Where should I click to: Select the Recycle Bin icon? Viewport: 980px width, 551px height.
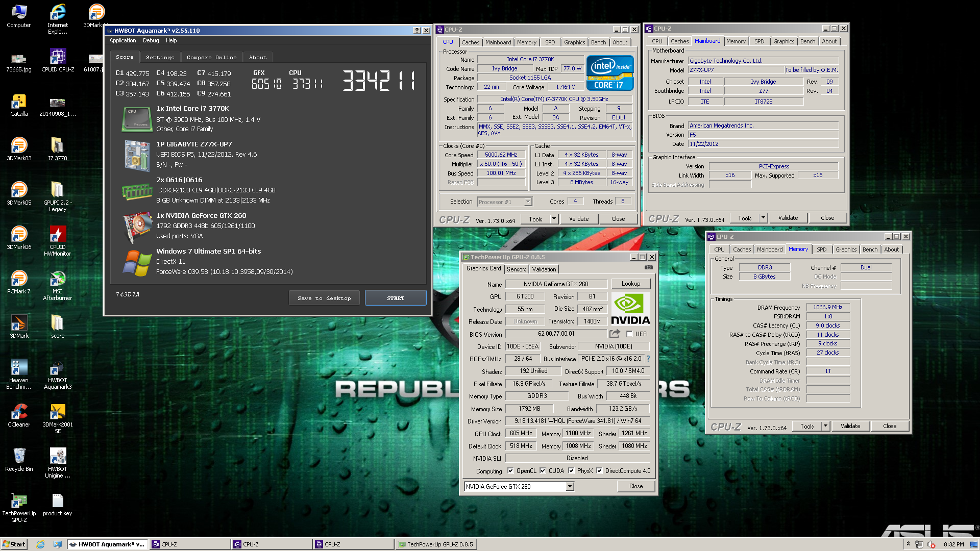[19, 460]
